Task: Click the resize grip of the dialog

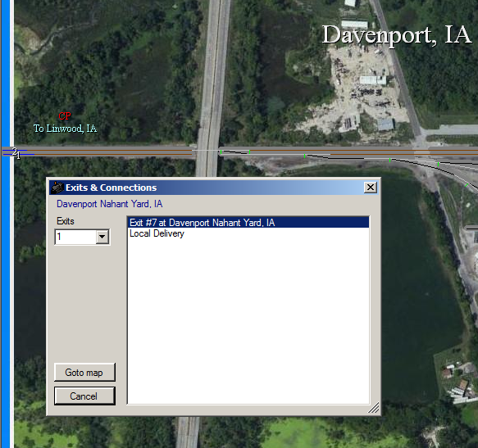Action: point(374,408)
